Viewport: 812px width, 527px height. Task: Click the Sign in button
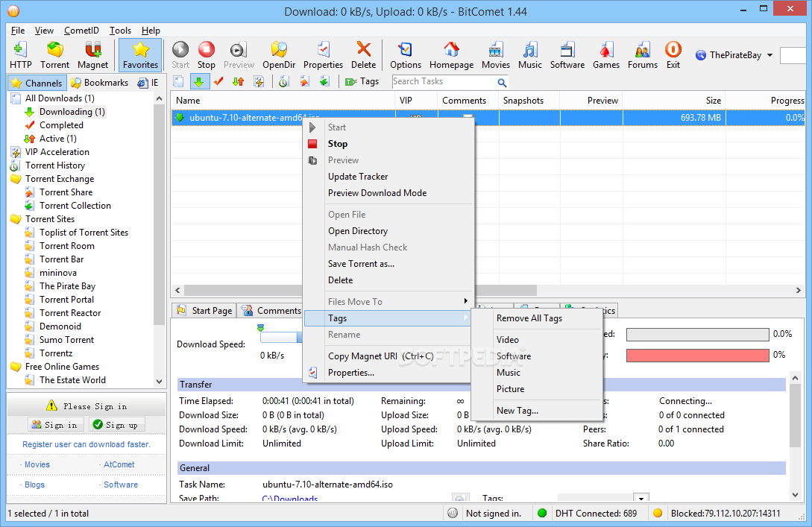point(54,425)
